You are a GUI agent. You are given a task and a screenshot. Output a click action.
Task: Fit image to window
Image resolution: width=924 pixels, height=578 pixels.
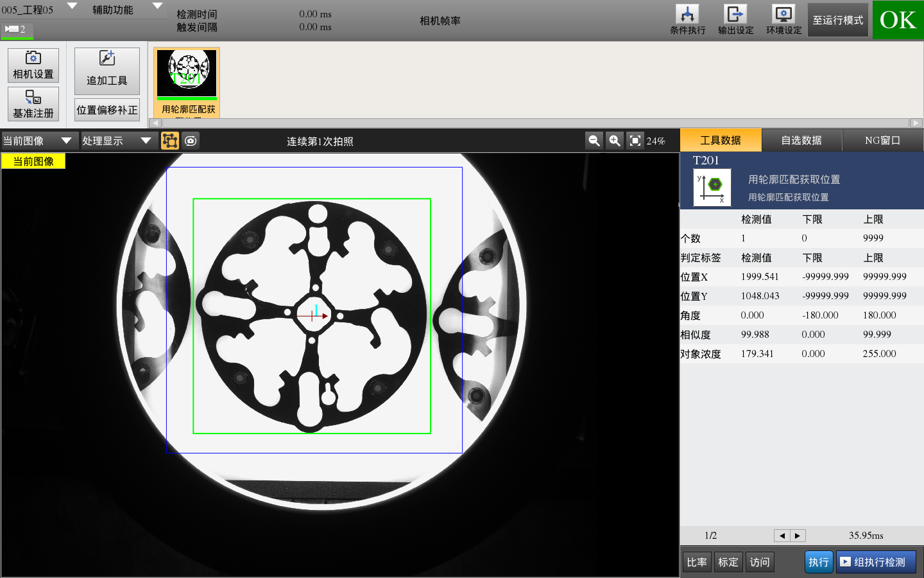point(635,141)
